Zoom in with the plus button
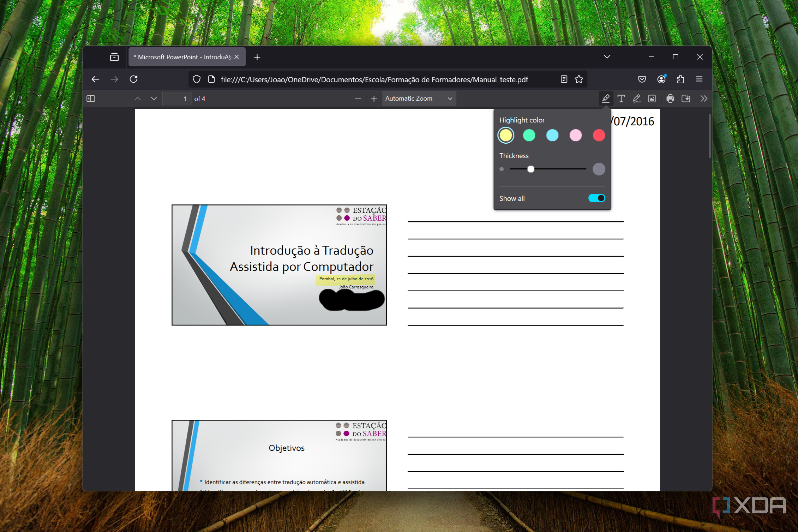This screenshot has width=798, height=532. click(x=374, y=98)
